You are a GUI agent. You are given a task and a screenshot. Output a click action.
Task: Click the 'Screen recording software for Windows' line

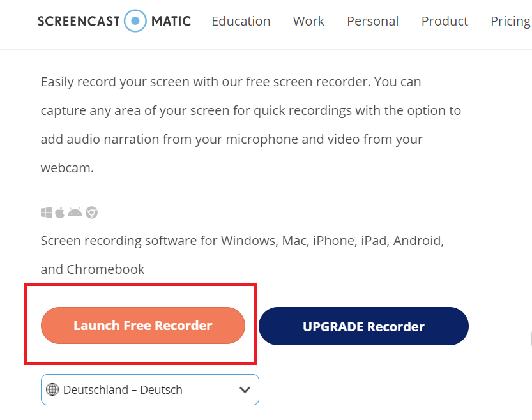pos(242,241)
